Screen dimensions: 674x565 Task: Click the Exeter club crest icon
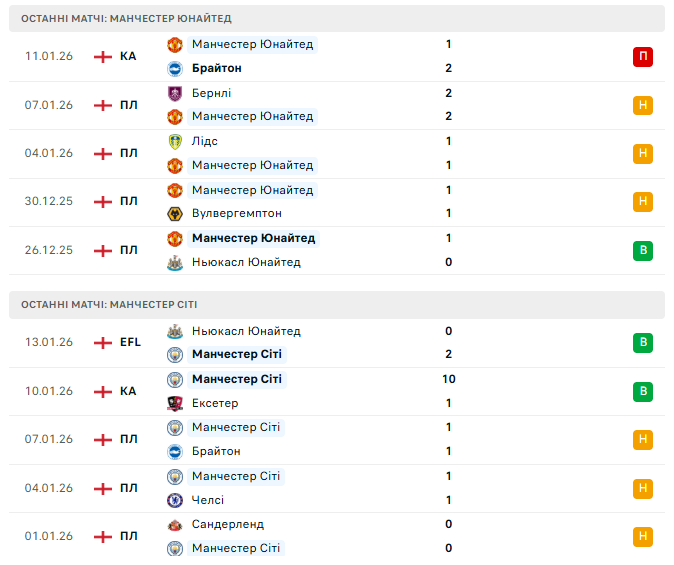[x=174, y=403]
